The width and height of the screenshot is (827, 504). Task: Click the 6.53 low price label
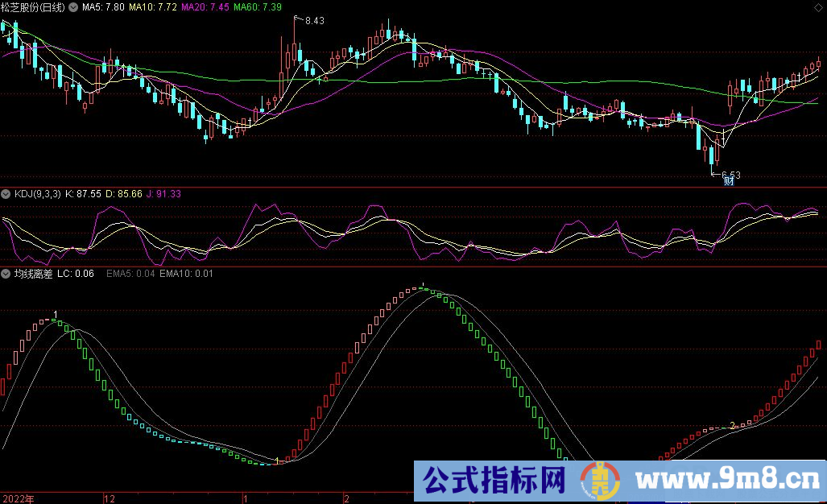click(730, 175)
